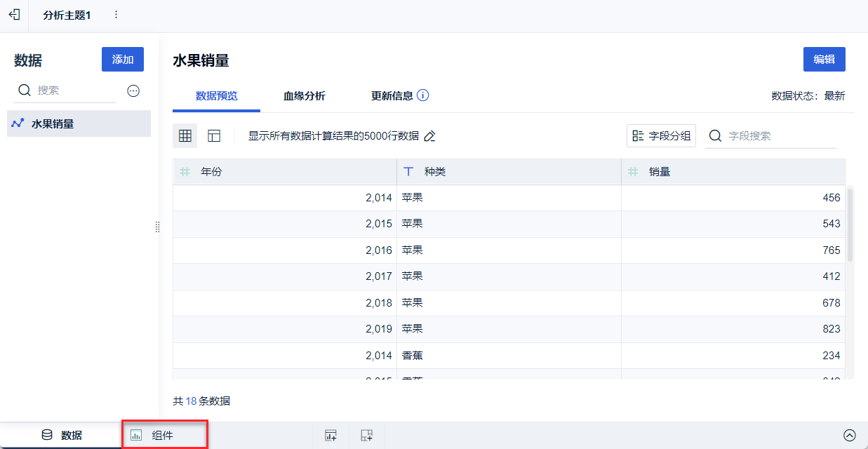Viewport: 868px width, 449px height.
Task: Click the 年份 column header
Action: click(284, 172)
